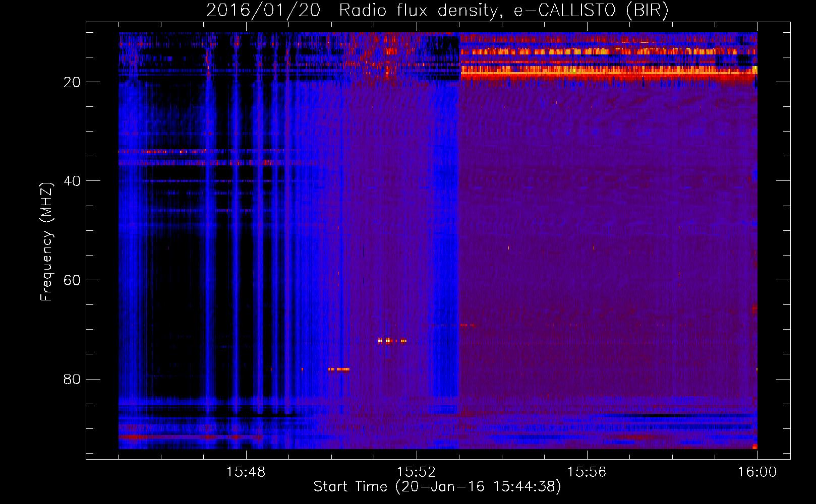This screenshot has height=504, width=816.
Task: Click the 15:48 time tick label
Action: tap(246, 472)
